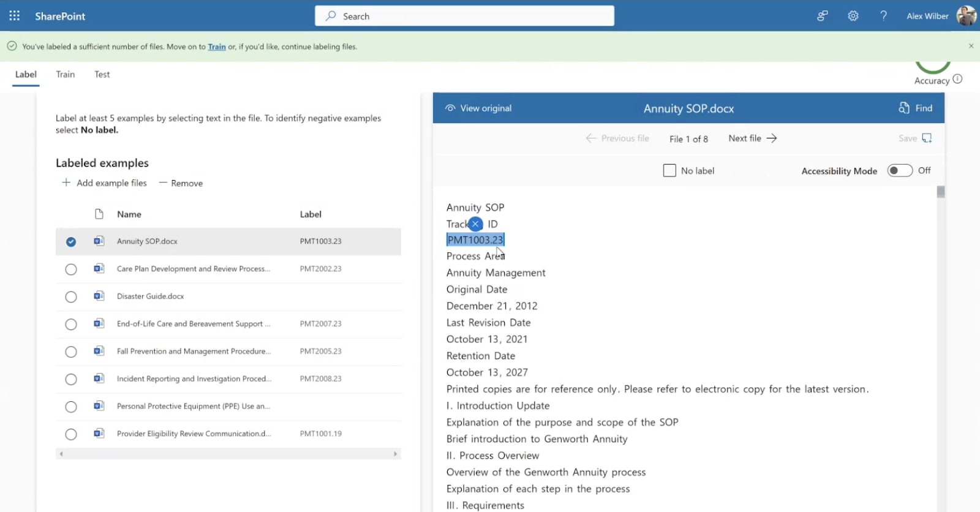Viewport: 980px width, 512px height.
Task: Open the SharePoint app launcher waffle
Action: (x=15, y=16)
